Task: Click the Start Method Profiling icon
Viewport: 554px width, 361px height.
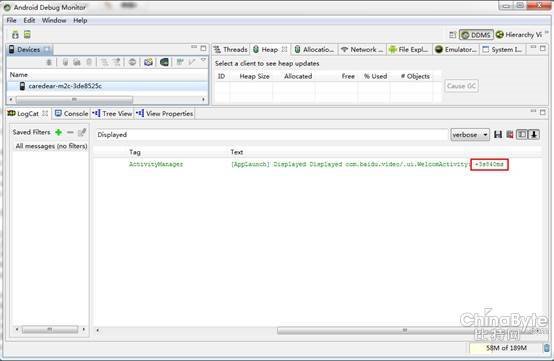Action: [116, 63]
